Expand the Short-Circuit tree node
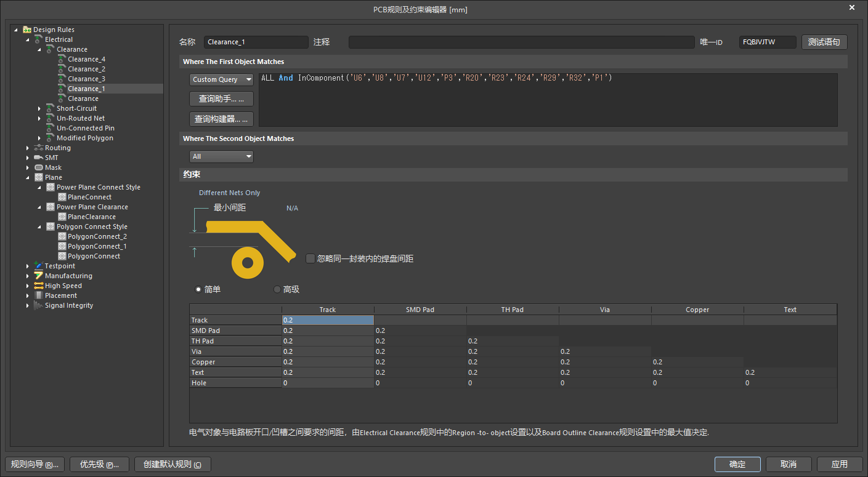Viewport: 868px width, 477px height. (39, 108)
